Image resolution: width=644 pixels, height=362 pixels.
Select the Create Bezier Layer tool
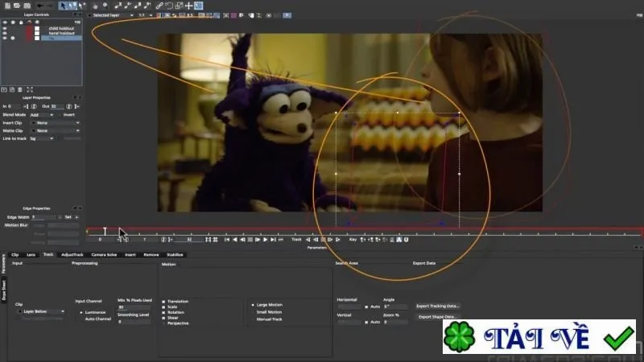coord(138,6)
